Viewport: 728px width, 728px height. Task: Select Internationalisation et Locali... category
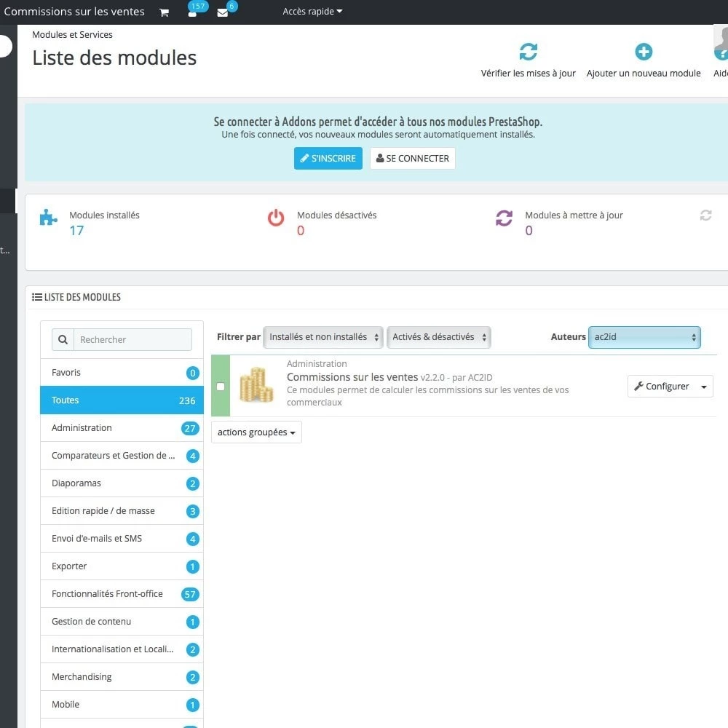(122, 649)
